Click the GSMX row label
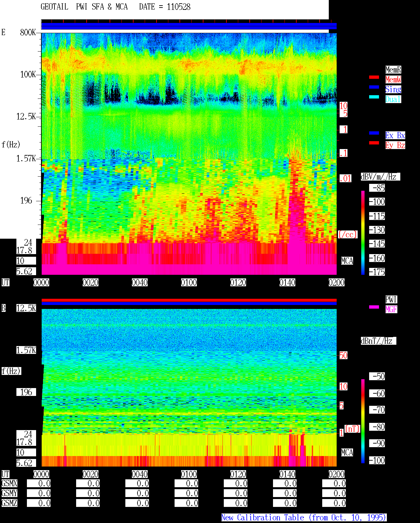Viewport: 420px width, 523px height. point(9,483)
